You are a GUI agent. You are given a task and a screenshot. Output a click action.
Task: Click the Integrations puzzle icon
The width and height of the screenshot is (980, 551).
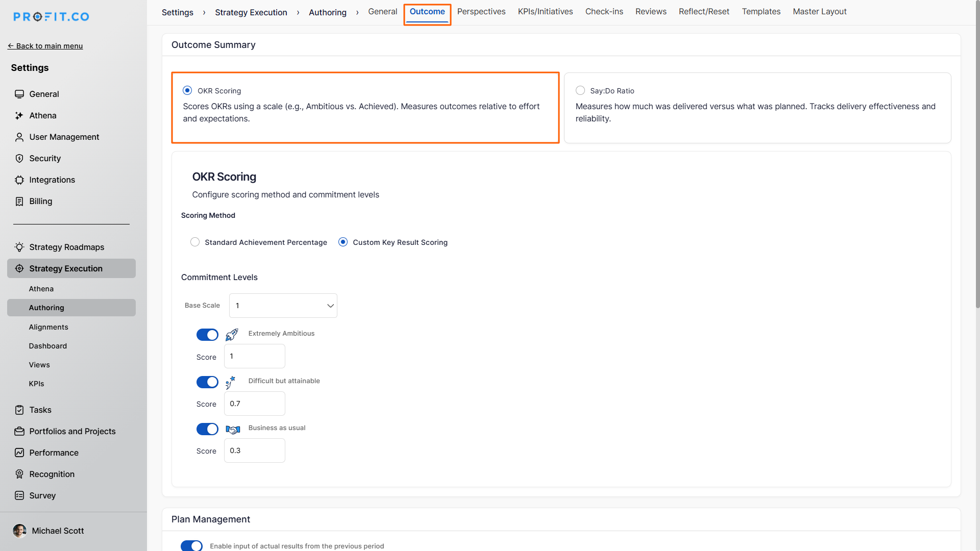click(19, 180)
